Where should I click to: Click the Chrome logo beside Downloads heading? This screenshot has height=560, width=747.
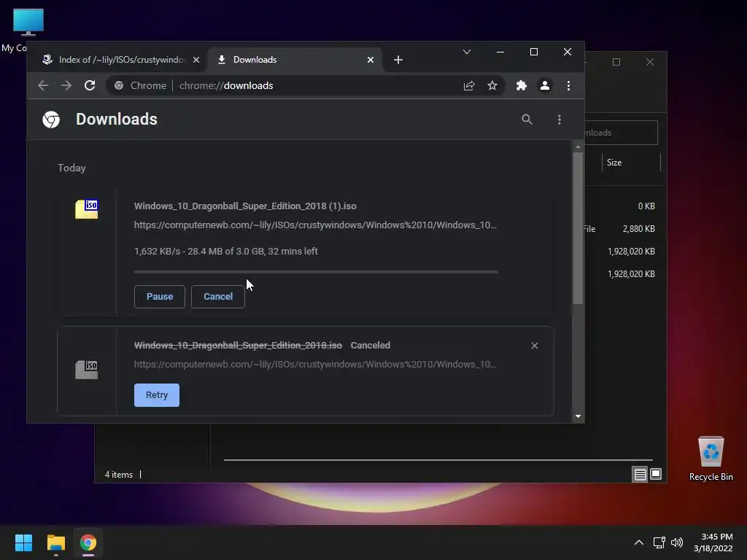(51, 120)
